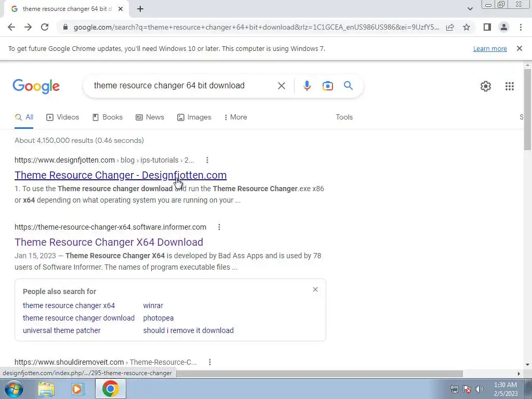The height and width of the screenshot is (399, 532).
Task: Click the vertical scrollbar down arrow
Action: 527,365
